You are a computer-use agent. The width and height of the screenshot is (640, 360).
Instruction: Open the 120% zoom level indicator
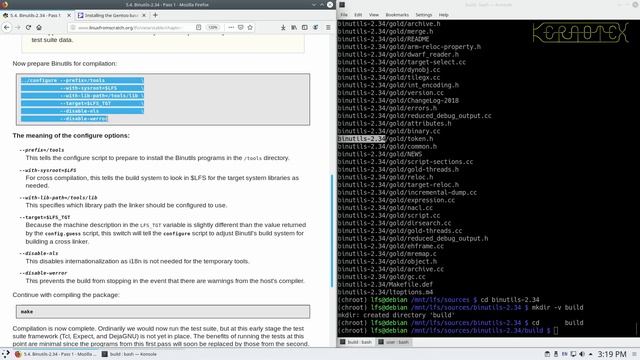point(213,27)
